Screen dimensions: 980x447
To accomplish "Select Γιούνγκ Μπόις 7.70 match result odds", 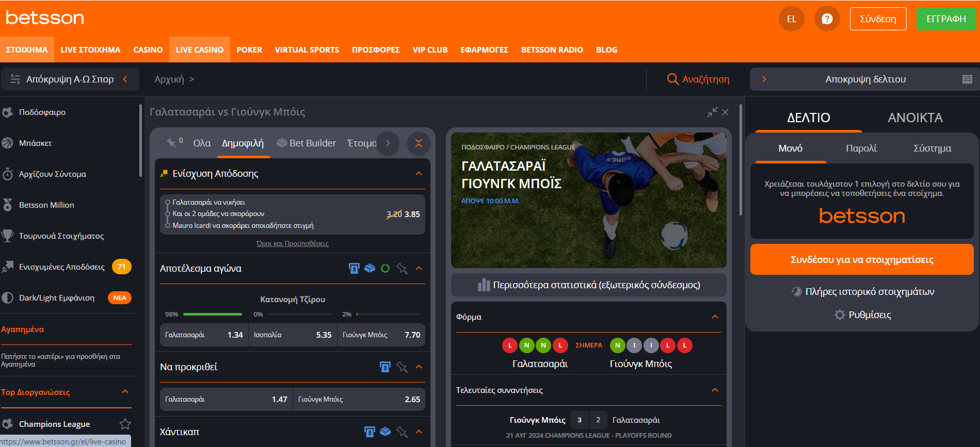I will click(x=381, y=335).
